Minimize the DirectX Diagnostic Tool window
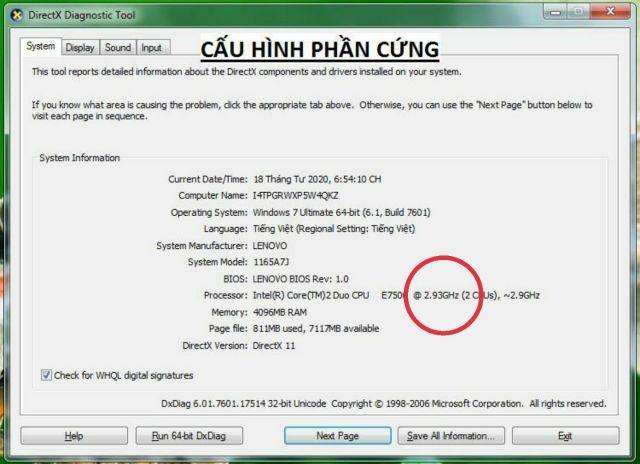640x464 pixels. pos(555,11)
